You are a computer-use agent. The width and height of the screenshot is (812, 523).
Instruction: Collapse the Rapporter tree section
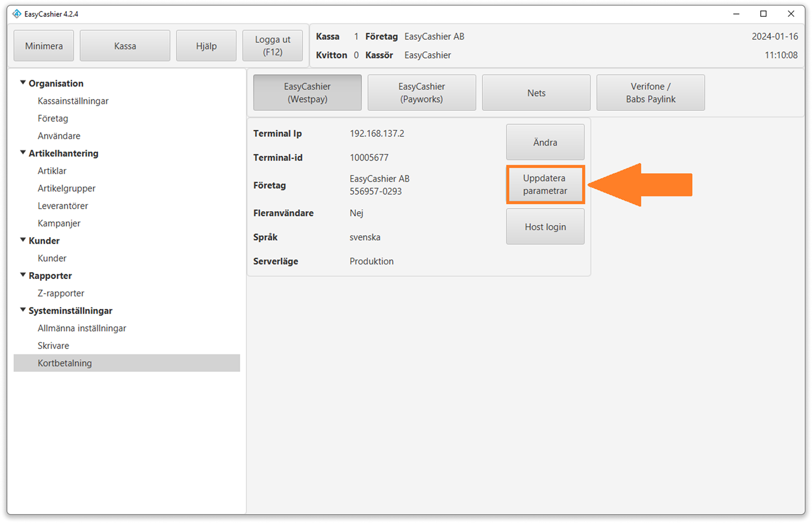click(23, 275)
